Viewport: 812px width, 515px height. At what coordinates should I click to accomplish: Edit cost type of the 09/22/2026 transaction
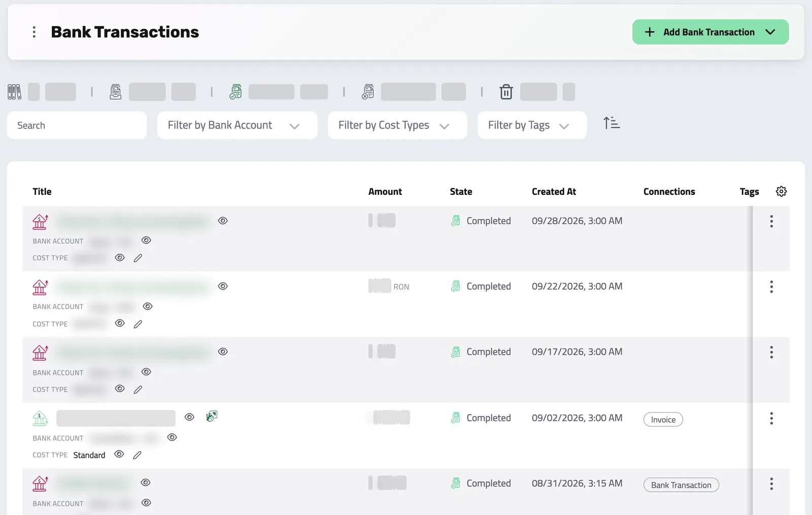[x=138, y=324]
